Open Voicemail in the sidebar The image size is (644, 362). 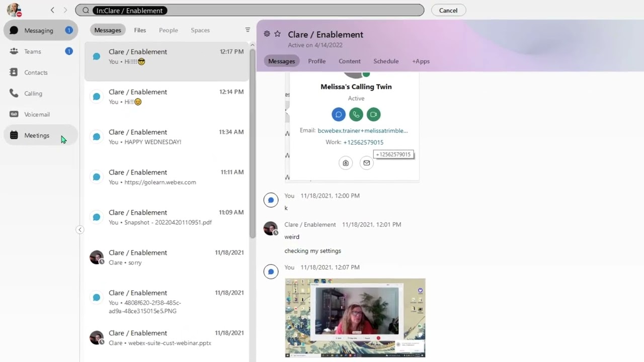click(x=40, y=114)
